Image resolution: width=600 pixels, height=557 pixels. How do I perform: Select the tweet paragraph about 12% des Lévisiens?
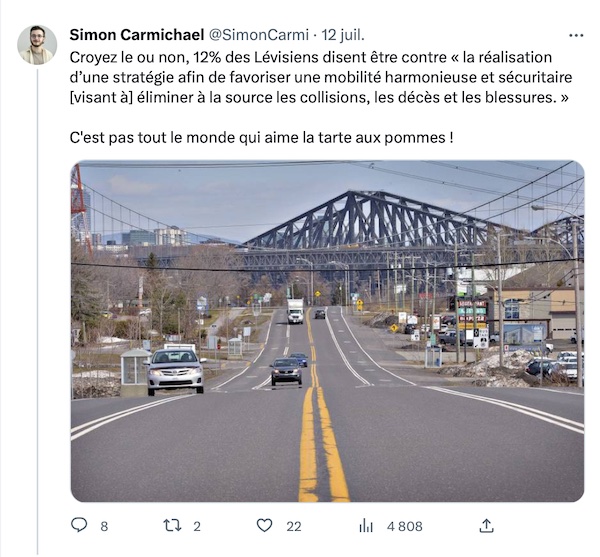coord(321,77)
